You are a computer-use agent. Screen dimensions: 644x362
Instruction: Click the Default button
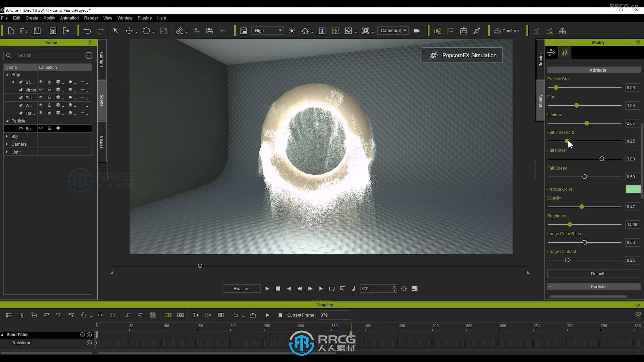pyautogui.click(x=597, y=274)
